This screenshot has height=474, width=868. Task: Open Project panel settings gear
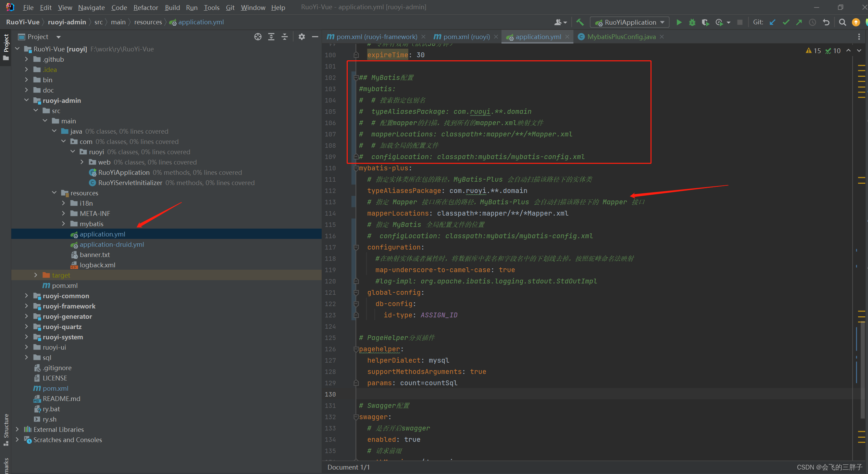tap(301, 37)
